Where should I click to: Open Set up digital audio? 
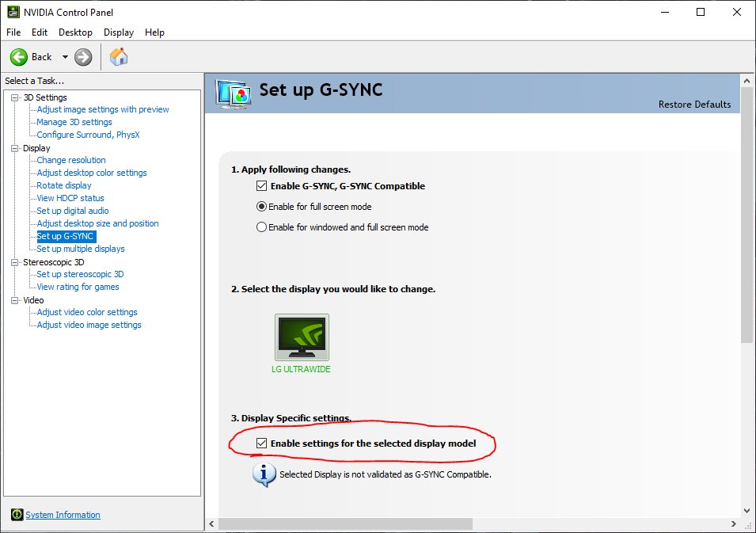[x=73, y=211]
